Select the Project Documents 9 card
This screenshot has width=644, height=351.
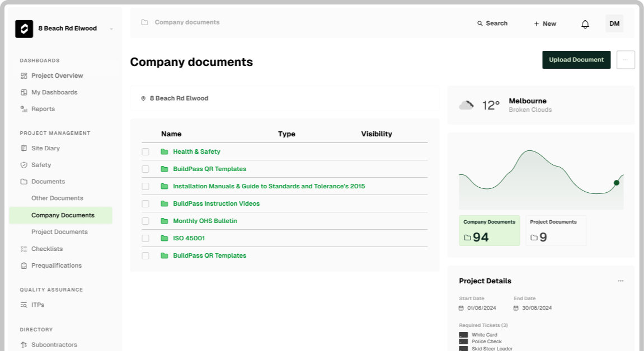tap(556, 230)
